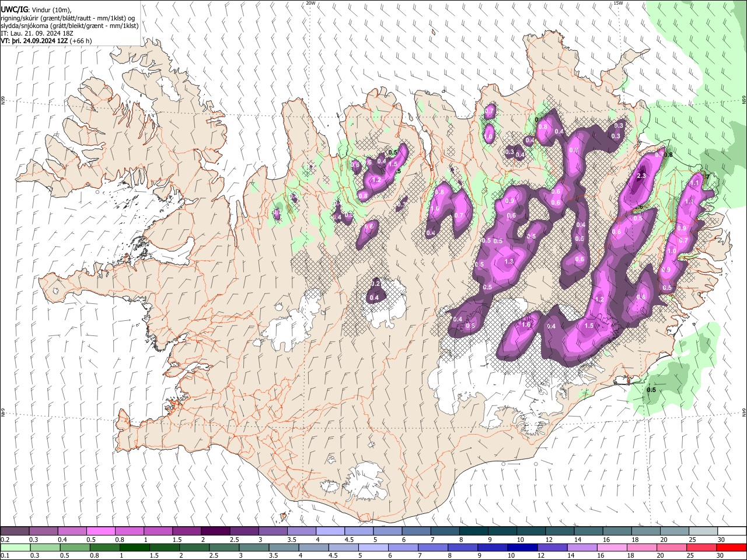
Task: Click the 20W longitude label
Action: (310, 3)
